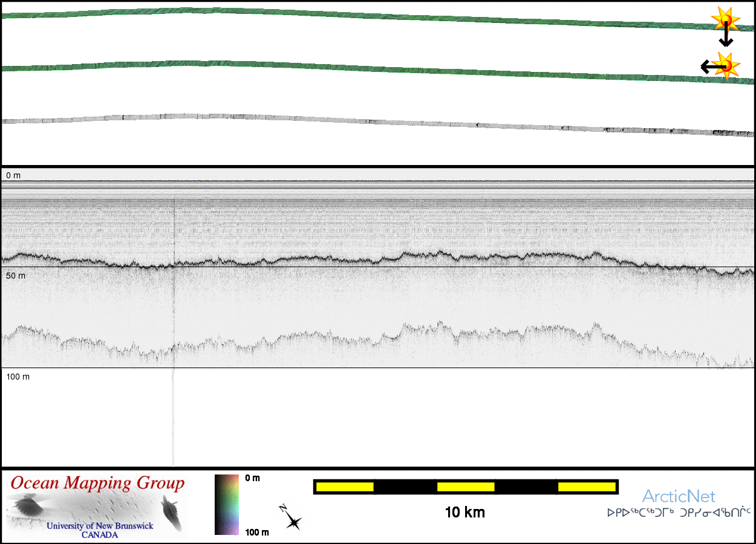Click the lower starburst illumination icon
Screen dimensions: 756x544
726,65
